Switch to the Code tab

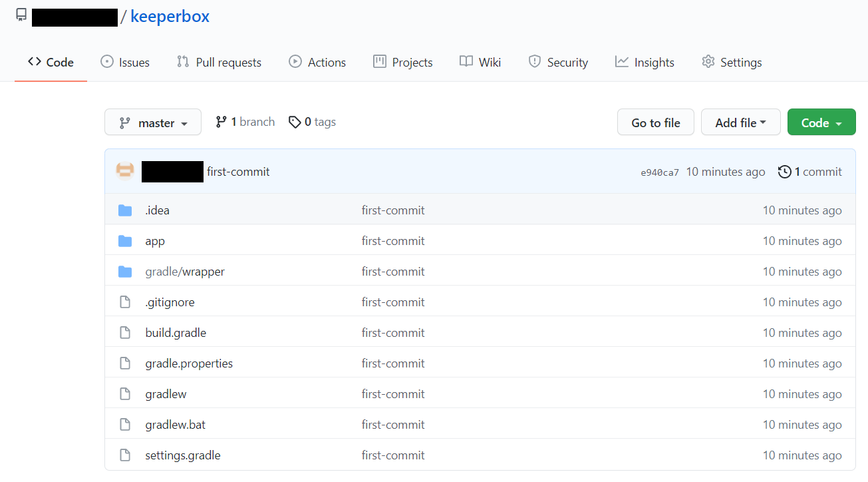tap(51, 62)
